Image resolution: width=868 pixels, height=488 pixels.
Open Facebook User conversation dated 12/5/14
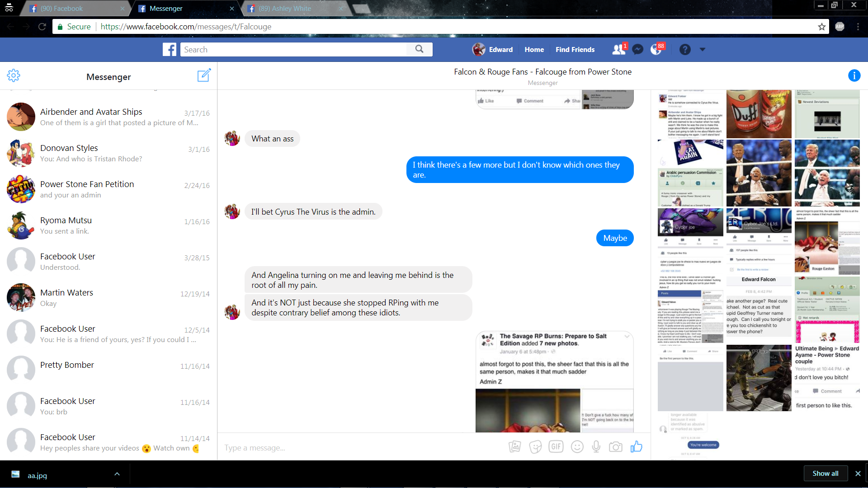click(108, 334)
